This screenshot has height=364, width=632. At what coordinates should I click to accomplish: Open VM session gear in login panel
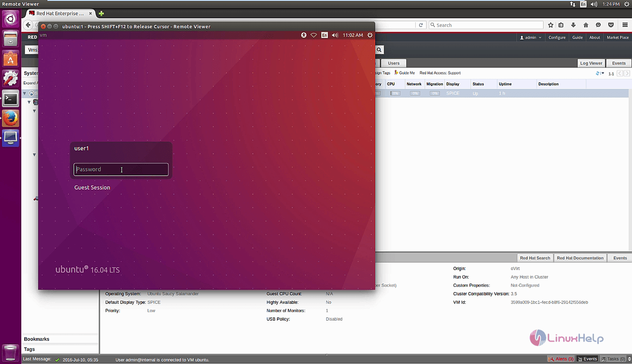click(x=370, y=35)
